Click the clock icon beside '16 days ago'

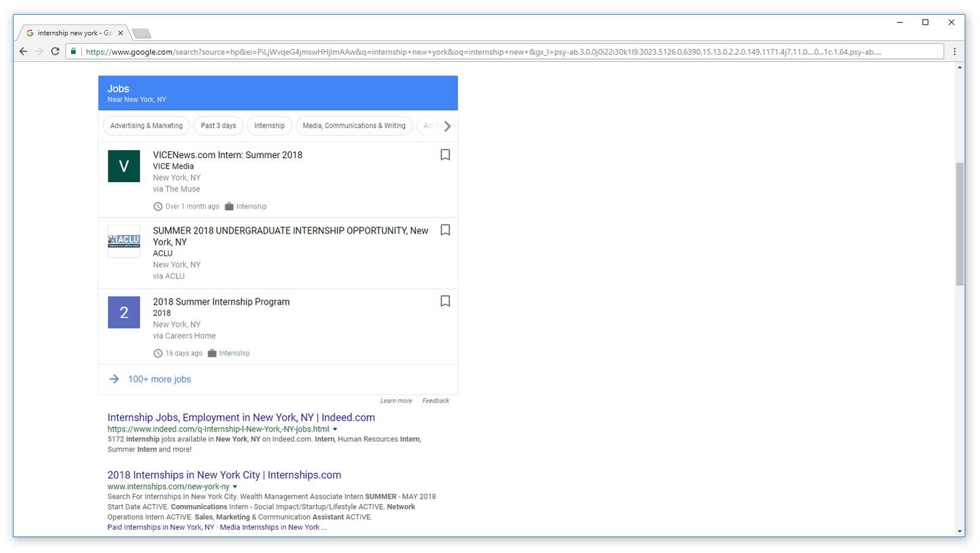click(x=158, y=353)
